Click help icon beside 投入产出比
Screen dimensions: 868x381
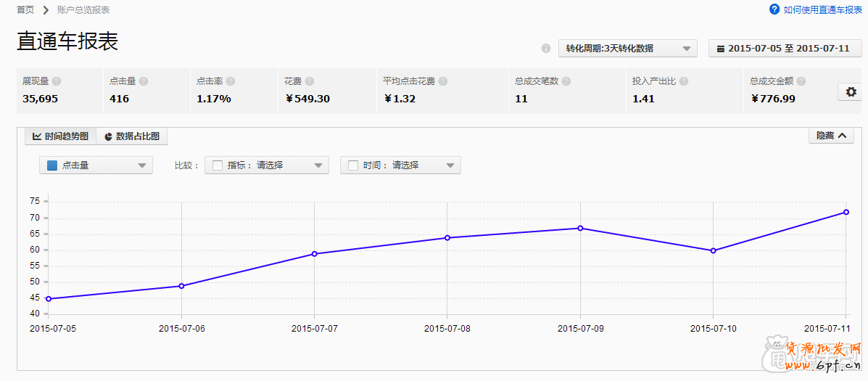[684, 82]
